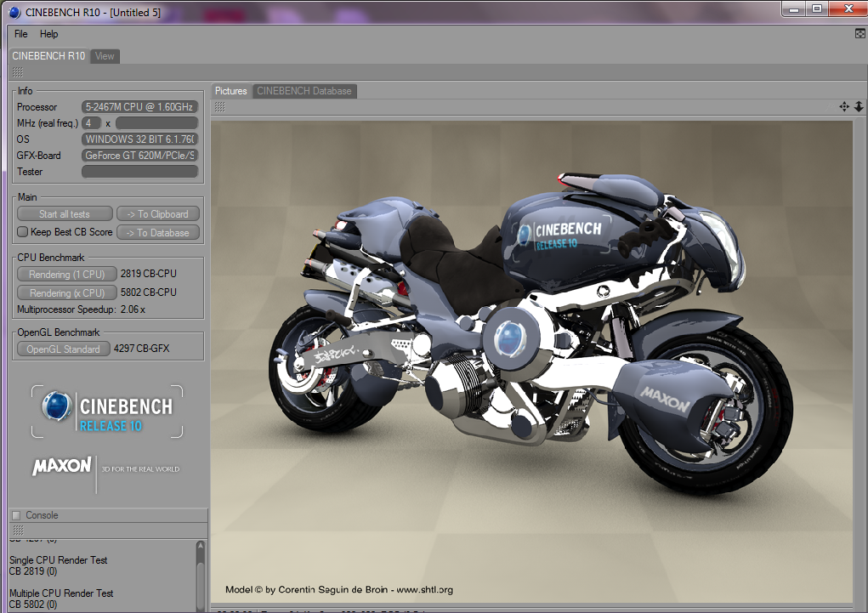Click the To Database button
This screenshot has height=613, width=868.
[x=158, y=233]
